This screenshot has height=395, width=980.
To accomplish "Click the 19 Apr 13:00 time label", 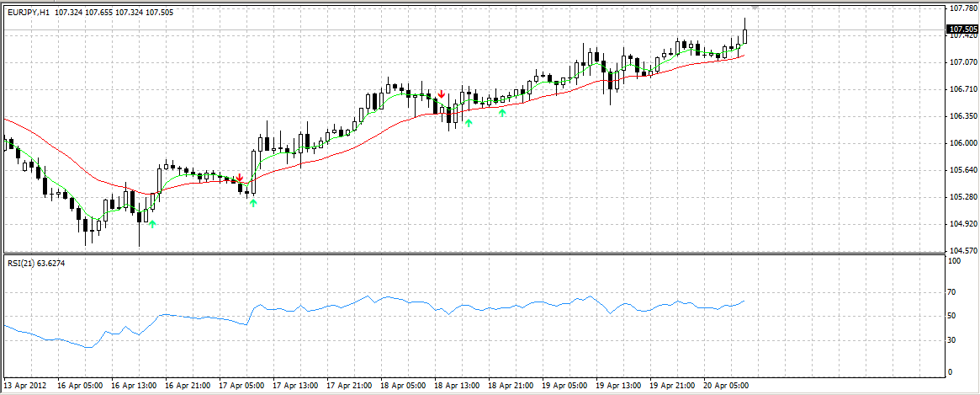I will 618,385.
